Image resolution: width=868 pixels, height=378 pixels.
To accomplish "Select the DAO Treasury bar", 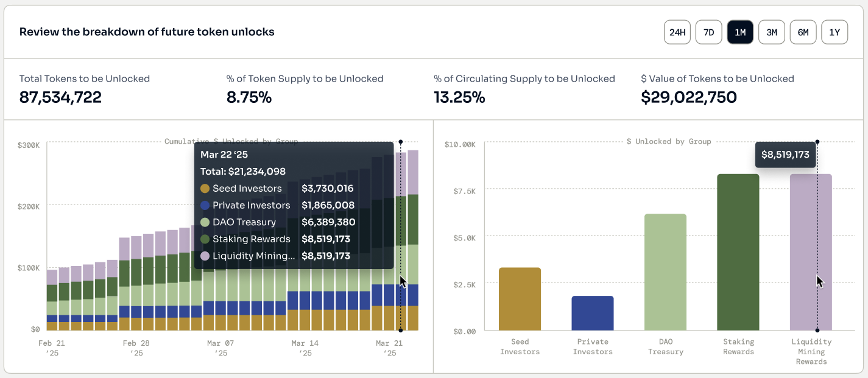I will [x=665, y=272].
